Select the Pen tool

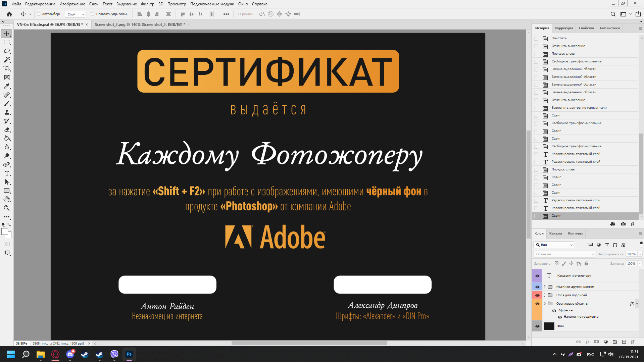(7, 164)
